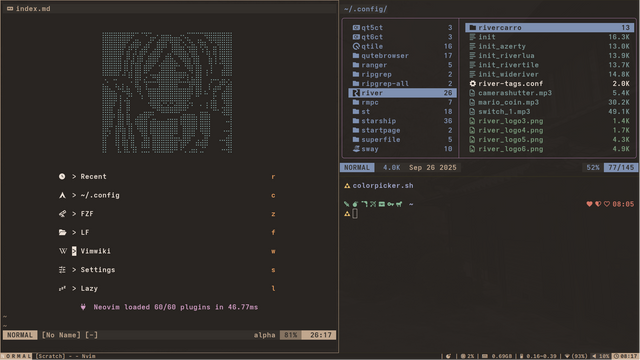Screen dimensions: 640x360
Task: Click the image file icon of river_logo3.png
Action: tap(472, 121)
